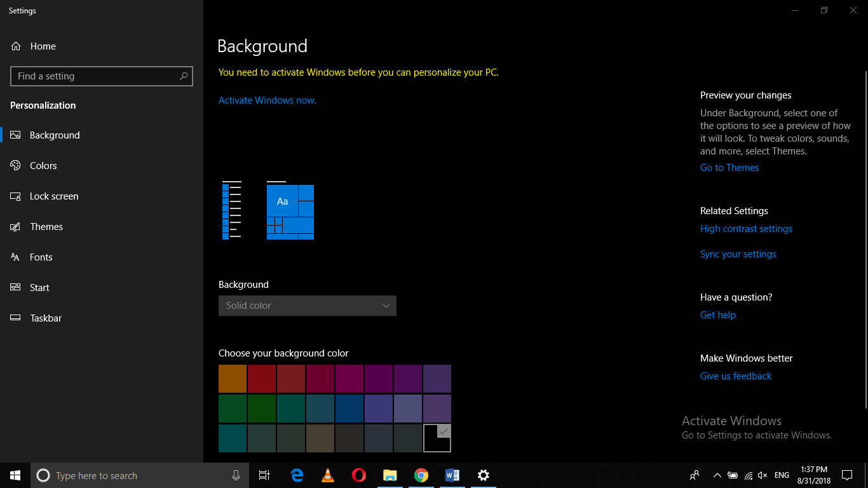Open High contrast settings link
Image resolution: width=868 pixels, height=488 pixels.
746,229
